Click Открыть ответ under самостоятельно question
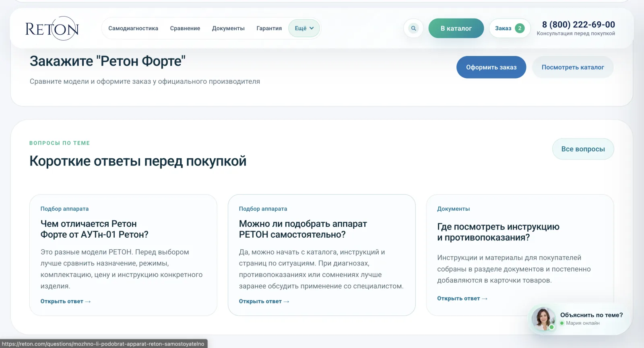 (x=264, y=301)
